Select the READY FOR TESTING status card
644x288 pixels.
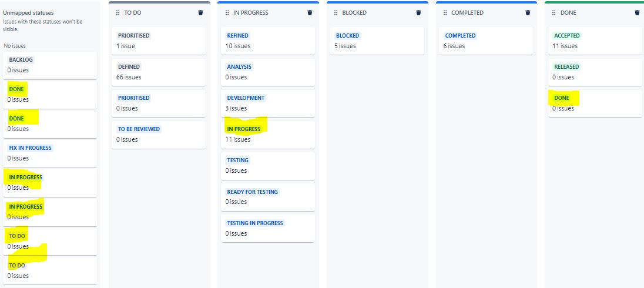268,197
